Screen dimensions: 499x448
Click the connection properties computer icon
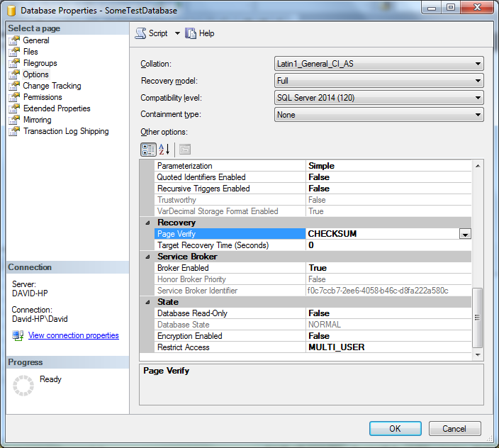tap(18, 335)
